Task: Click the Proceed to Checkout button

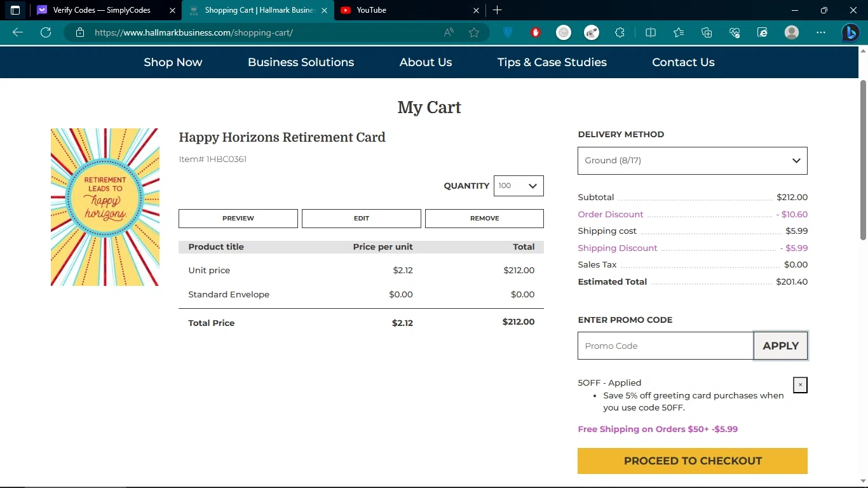Action: [x=692, y=461]
